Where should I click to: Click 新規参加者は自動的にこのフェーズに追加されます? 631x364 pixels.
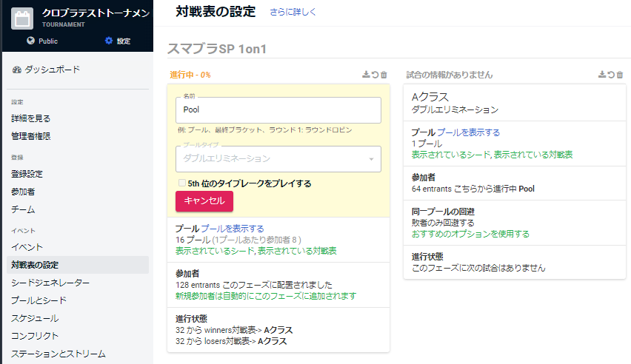click(x=266, y=296)
